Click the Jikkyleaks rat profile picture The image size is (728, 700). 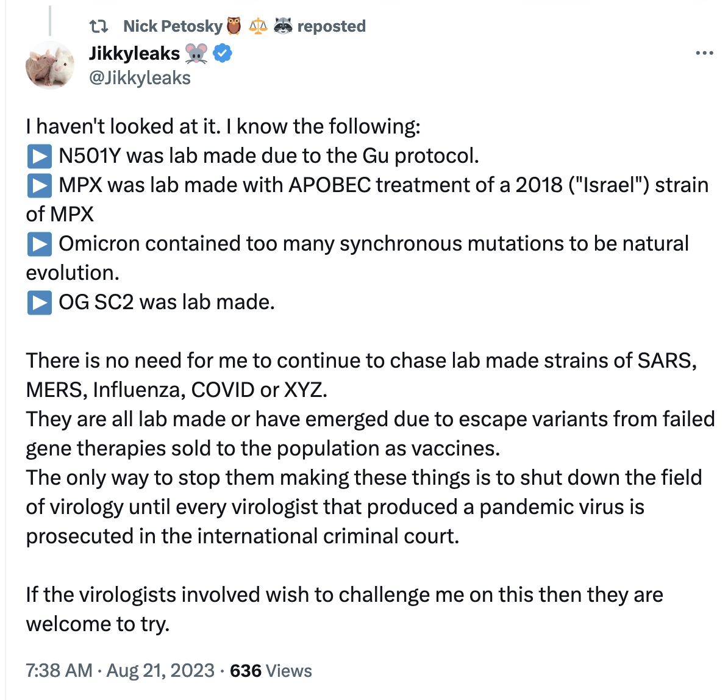[x=50, y=66]
